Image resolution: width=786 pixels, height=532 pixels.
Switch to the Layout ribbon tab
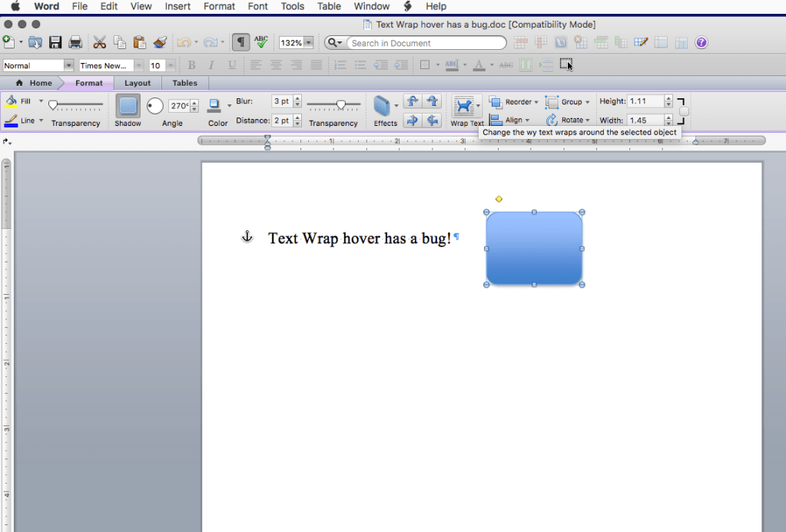point(138,83)
